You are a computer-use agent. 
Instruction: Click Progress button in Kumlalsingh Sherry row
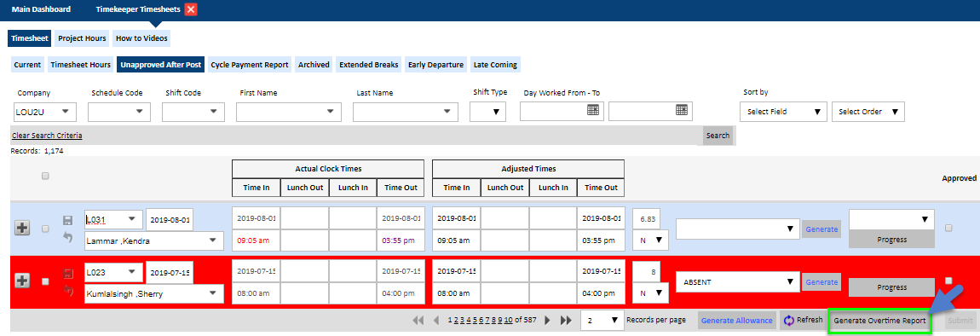[892, 287]
